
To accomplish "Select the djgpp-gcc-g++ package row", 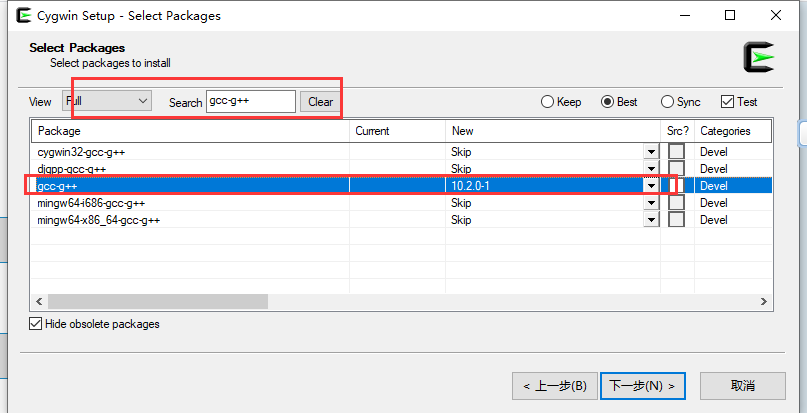I will point(401,168).
